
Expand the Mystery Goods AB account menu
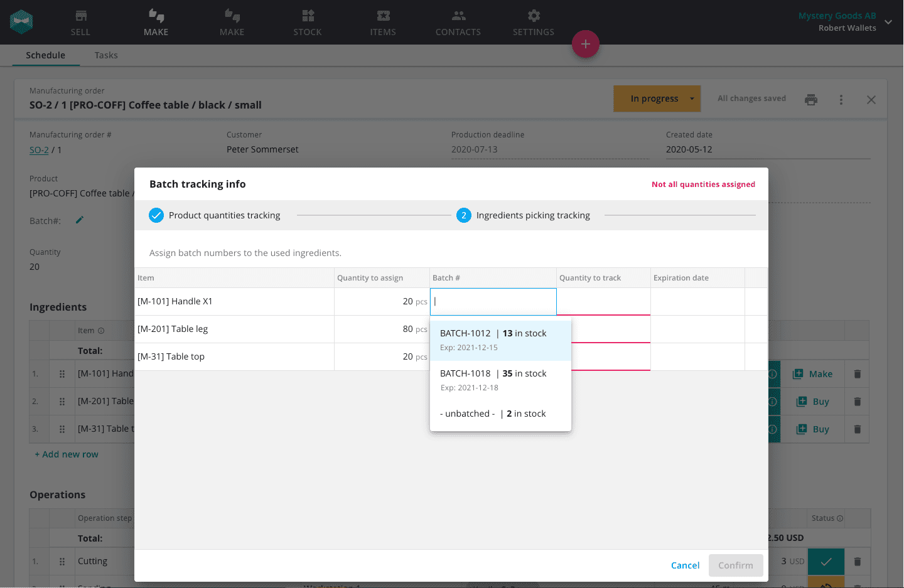click(888, 22)
